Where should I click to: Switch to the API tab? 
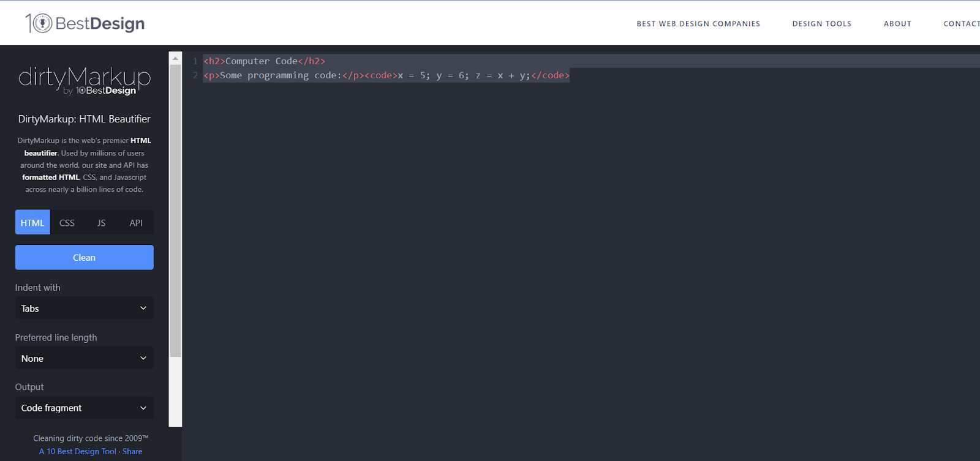tap(136, 222)
